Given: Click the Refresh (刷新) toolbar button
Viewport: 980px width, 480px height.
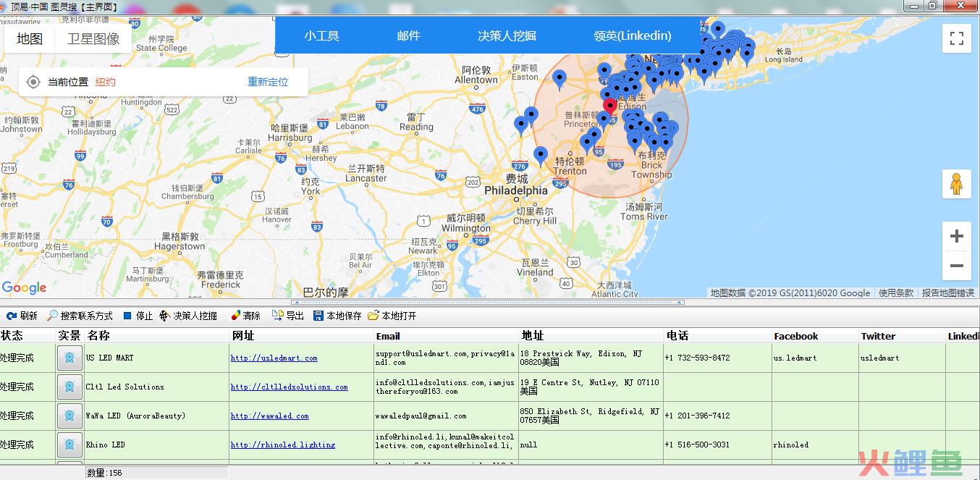Looking at the screenshot, I should [22, 316].
